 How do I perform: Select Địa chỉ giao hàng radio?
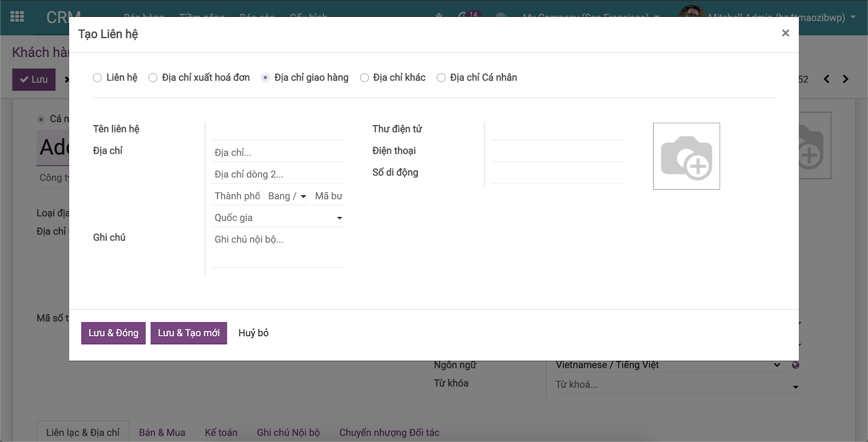(265, 78)
